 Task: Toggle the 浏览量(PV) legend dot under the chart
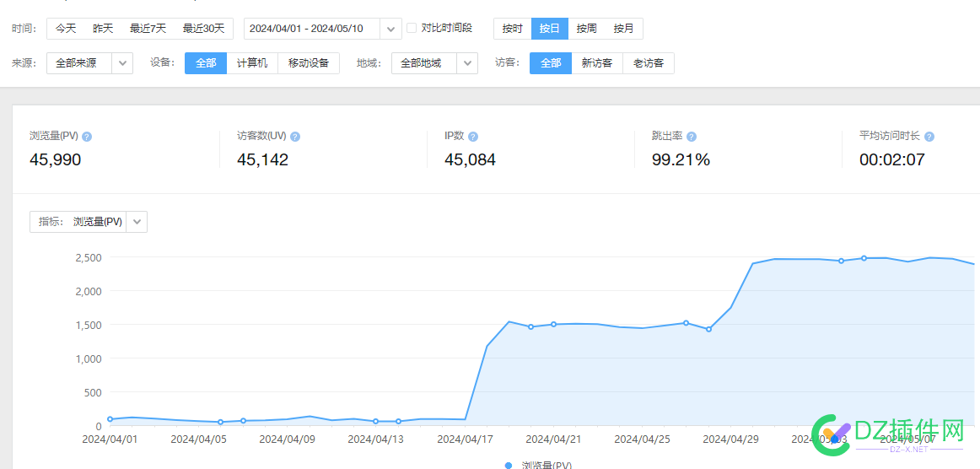click(508, 466)
